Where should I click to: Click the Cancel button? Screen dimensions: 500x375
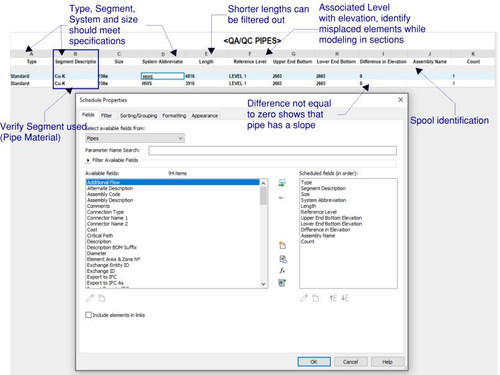351,362
